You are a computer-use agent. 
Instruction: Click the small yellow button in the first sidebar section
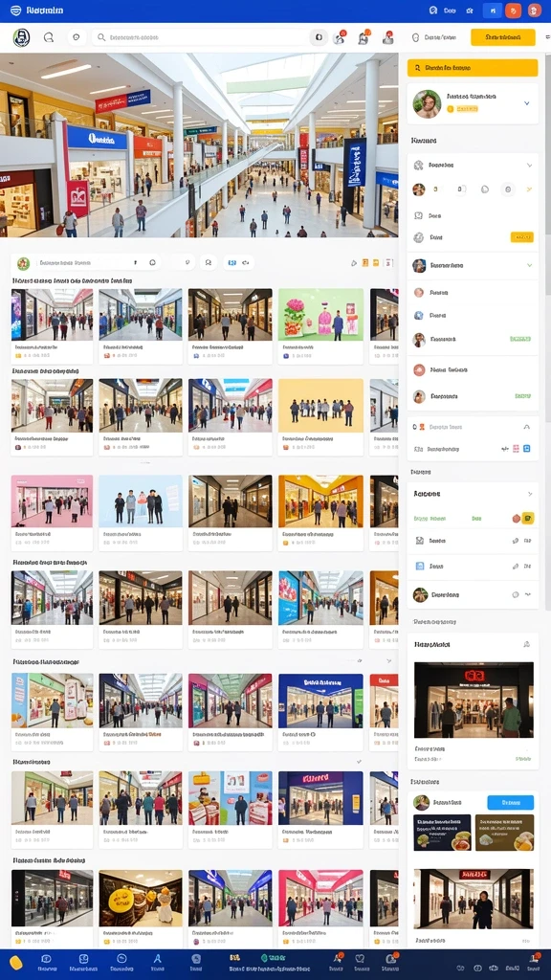pos(521,237)
